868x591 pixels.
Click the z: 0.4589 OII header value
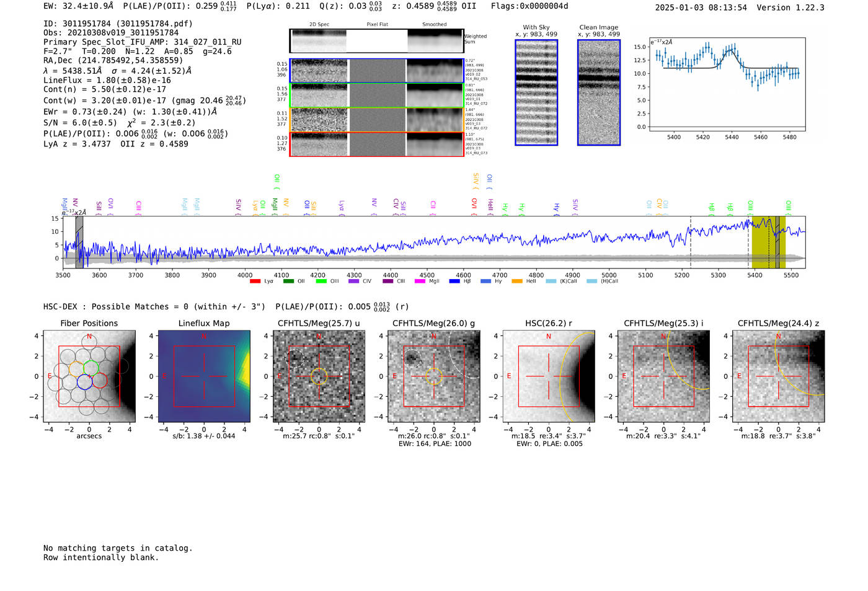pyautogui.click(x=434, y=6)
